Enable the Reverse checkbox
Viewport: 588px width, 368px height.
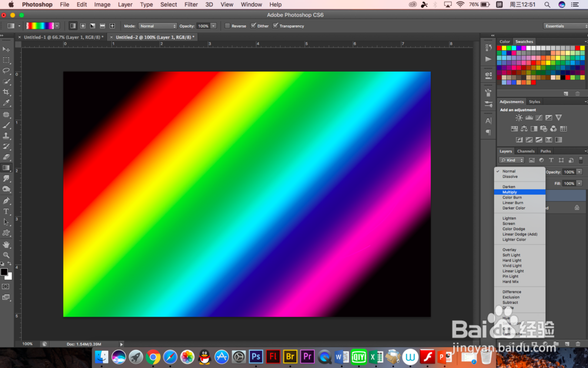tap(227, 26)
